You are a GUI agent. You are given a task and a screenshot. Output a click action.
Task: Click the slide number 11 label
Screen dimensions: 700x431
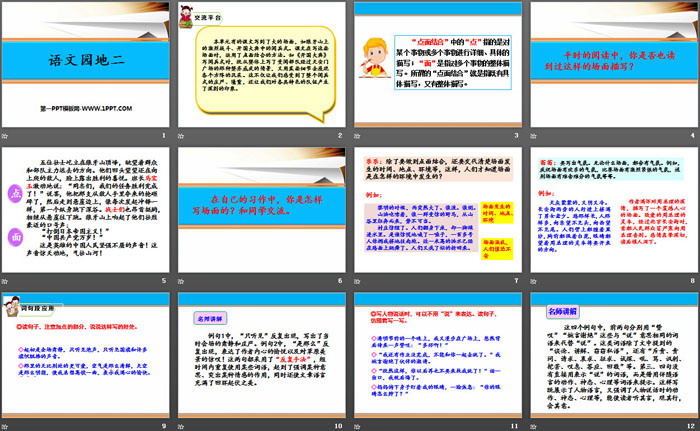tap(515, 426)
